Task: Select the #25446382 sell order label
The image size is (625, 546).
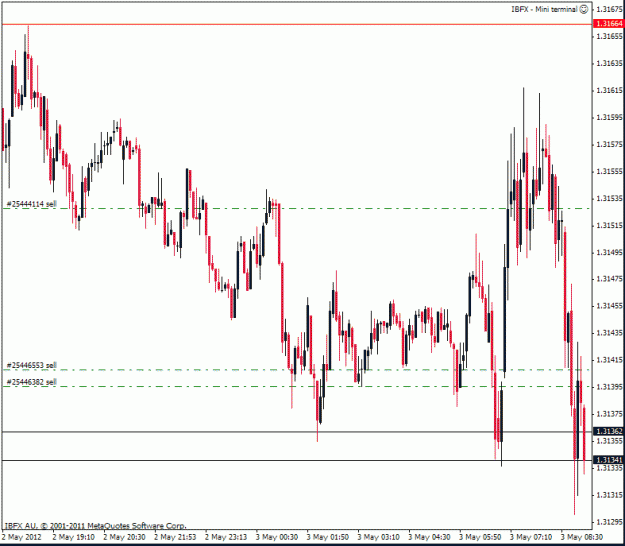Action: click(x=31, y=382)
